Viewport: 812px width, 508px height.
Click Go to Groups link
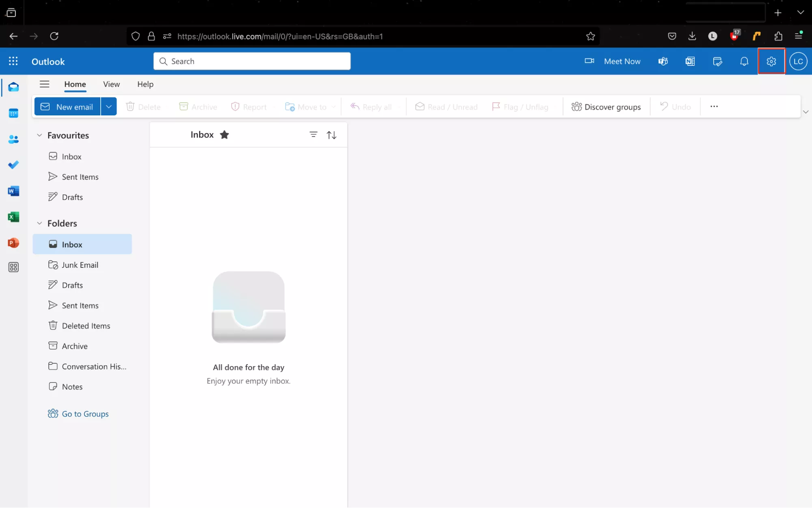(x=85, y=414)
